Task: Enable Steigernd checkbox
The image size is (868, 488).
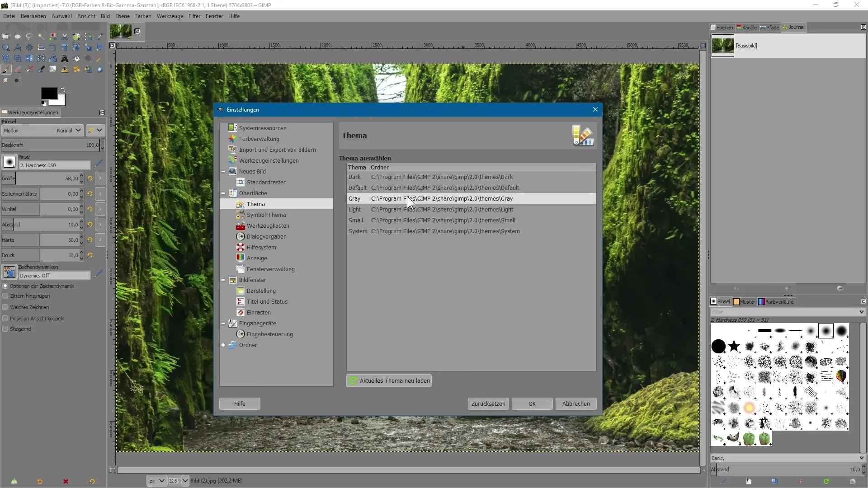Action: (5, 329)
